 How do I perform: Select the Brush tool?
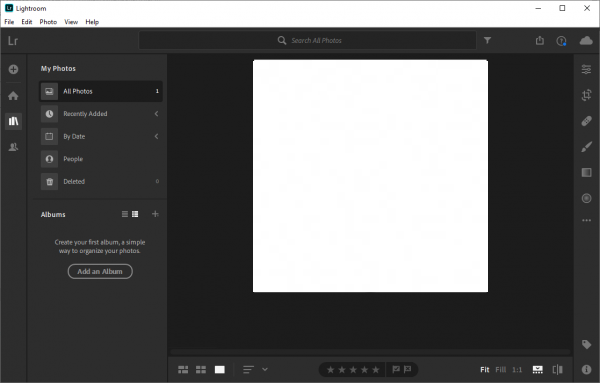pyautogui.click(x=586, y=147)
